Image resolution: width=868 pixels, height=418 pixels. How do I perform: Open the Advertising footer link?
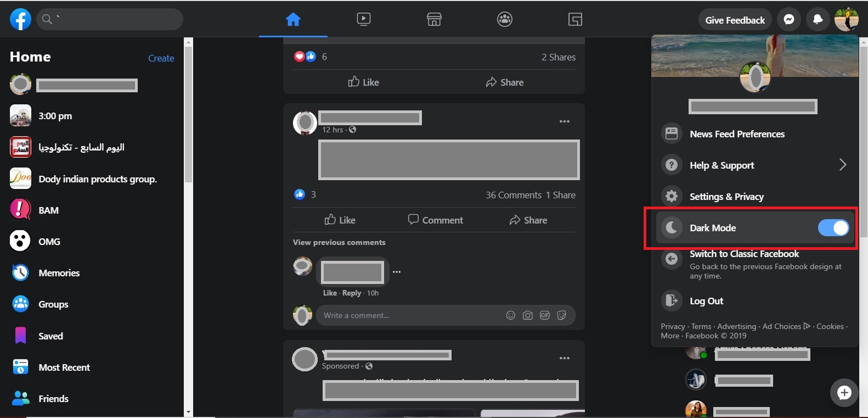pos(736,326)
